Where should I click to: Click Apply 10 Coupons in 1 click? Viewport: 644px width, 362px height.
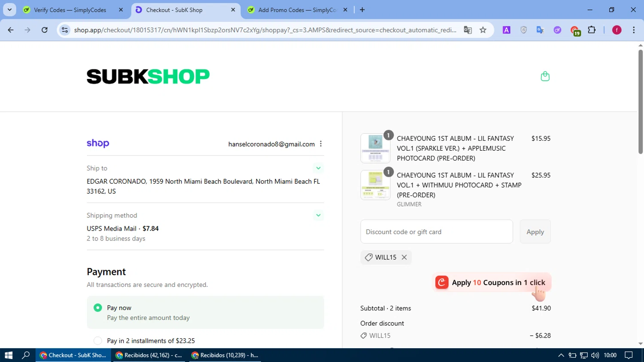pyautogui.click(x=492, y=282)
